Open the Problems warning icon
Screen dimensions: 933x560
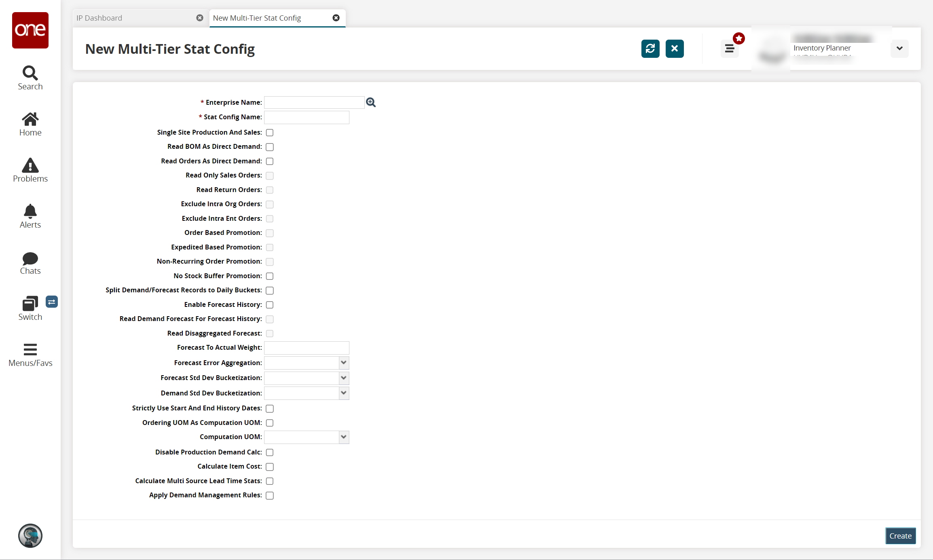point(30,170)
